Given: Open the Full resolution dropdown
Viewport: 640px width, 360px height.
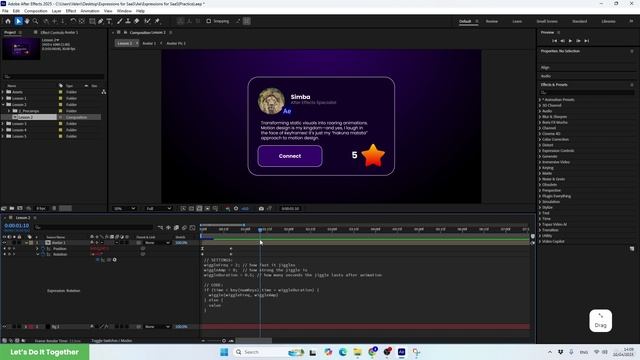Looking at the screenshot, I should [159, 209].
